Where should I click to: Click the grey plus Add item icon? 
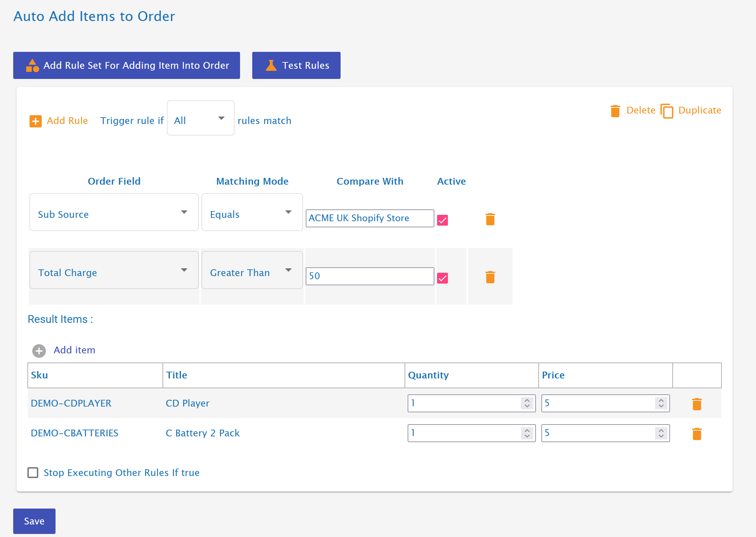click(39, 351)
